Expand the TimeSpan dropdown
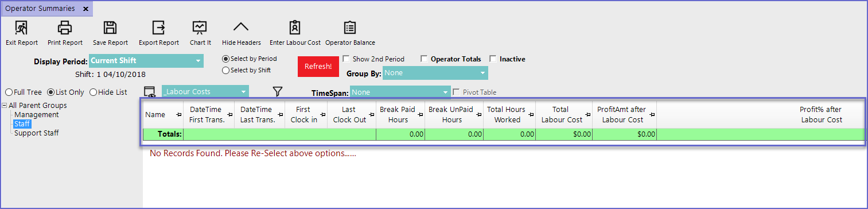This screenshot has height=209, width=868. coord(400,92)
